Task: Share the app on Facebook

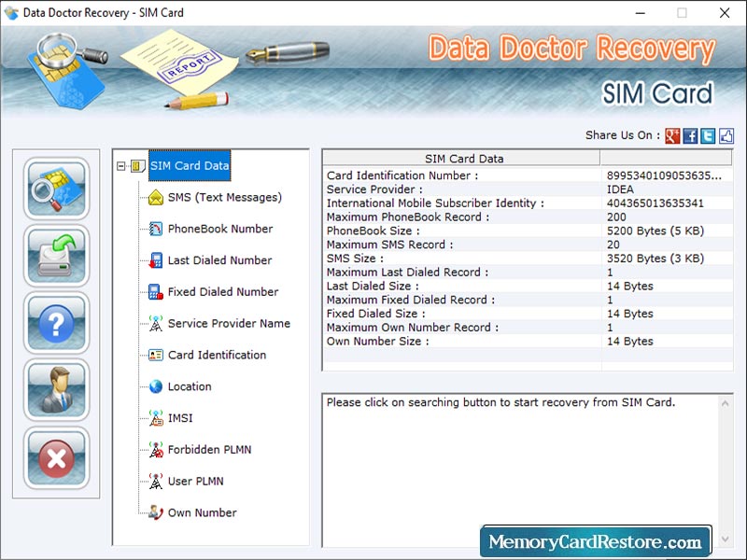Action: tap(689, 135)
